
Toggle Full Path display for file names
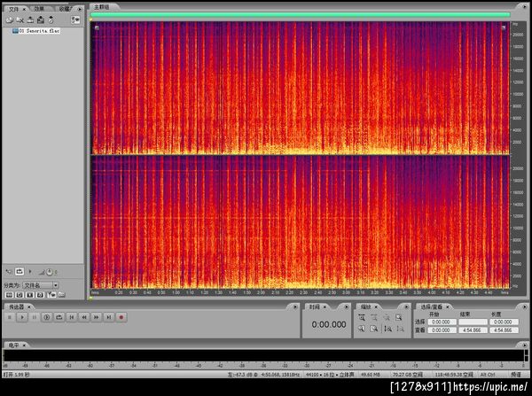coord(62,295)
